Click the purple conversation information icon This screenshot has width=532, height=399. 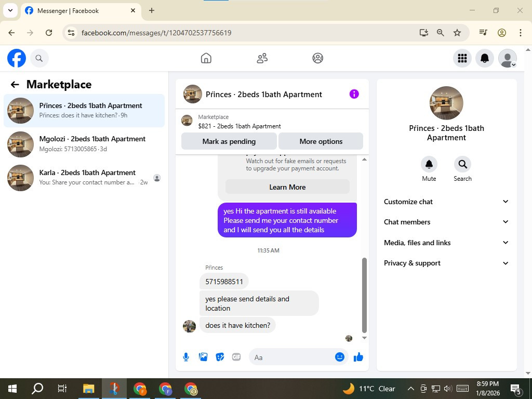pyautogui.click(x=354, y=94)
